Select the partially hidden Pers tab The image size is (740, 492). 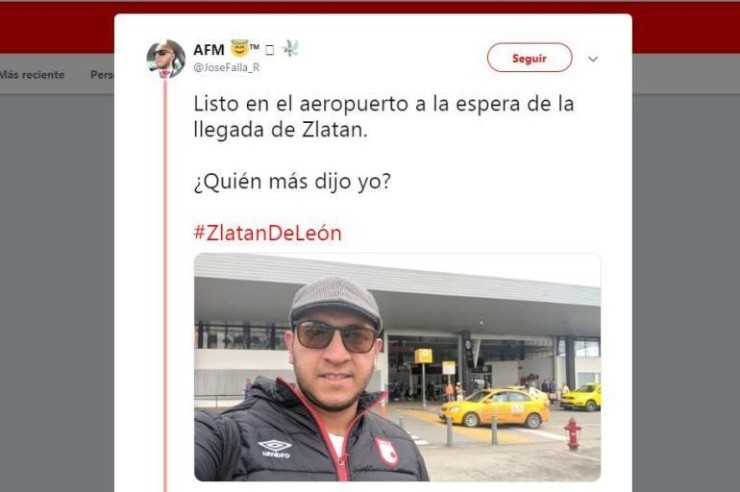tap(101, 75)
